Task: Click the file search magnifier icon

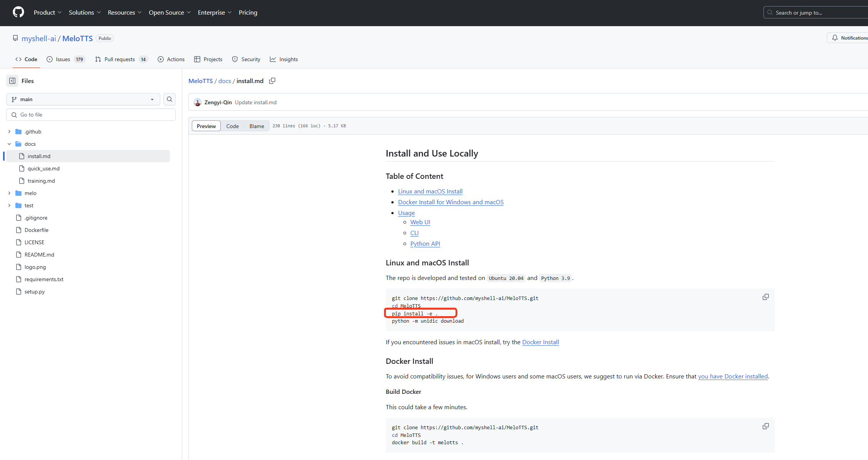Action: coord(170,99)
